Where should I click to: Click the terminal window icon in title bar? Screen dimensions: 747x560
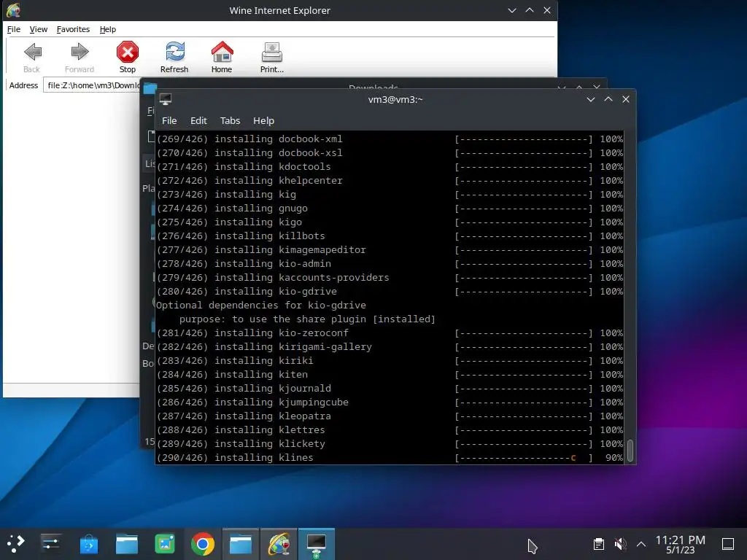click(x=166, y=99)
